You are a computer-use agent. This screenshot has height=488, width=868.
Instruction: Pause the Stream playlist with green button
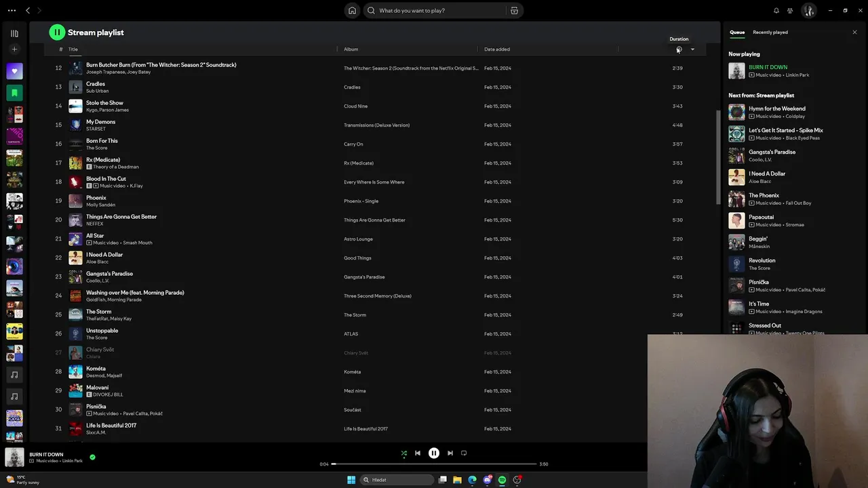coord(57,32)
